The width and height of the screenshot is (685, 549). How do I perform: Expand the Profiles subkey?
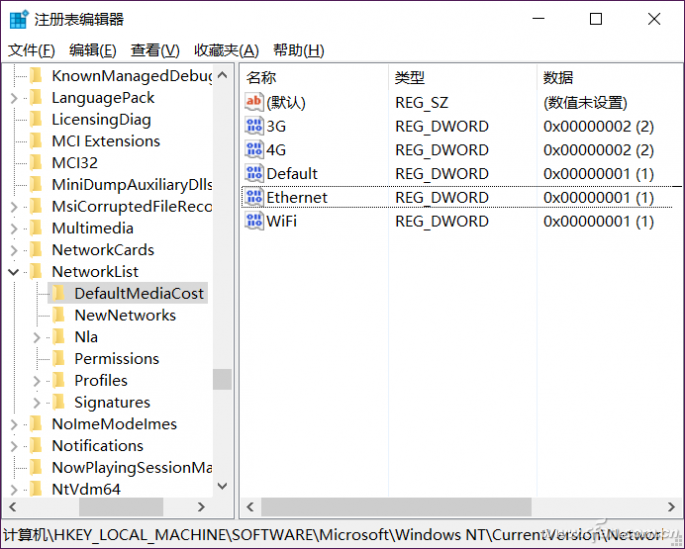point(37,381)
